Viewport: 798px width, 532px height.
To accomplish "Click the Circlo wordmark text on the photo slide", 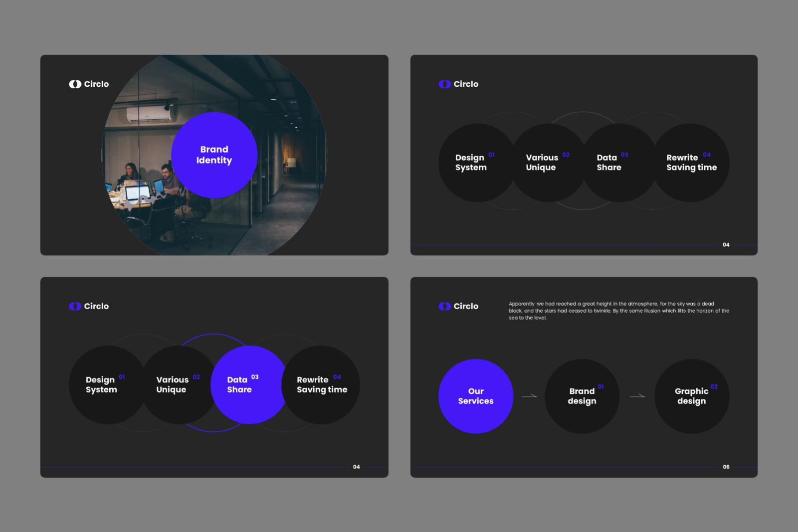I will (96, 84).
